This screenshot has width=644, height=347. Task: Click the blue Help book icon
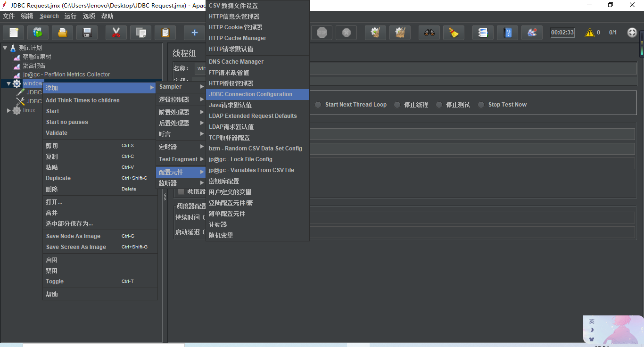pos(507,33)
